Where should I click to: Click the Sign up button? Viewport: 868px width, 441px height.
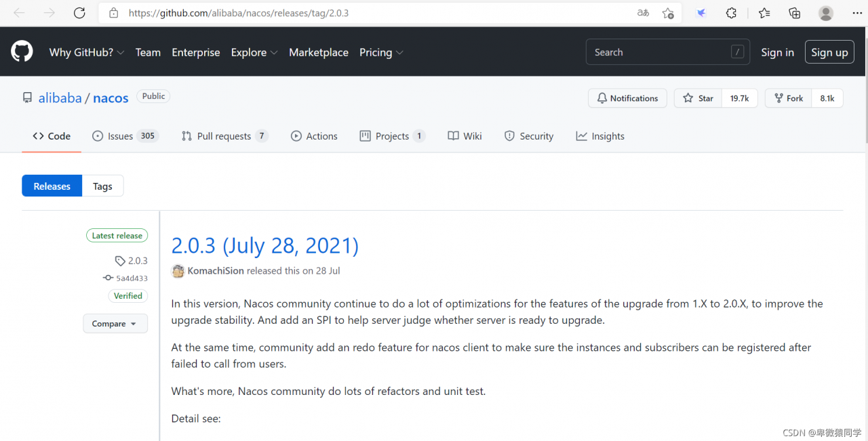[829, 52]
